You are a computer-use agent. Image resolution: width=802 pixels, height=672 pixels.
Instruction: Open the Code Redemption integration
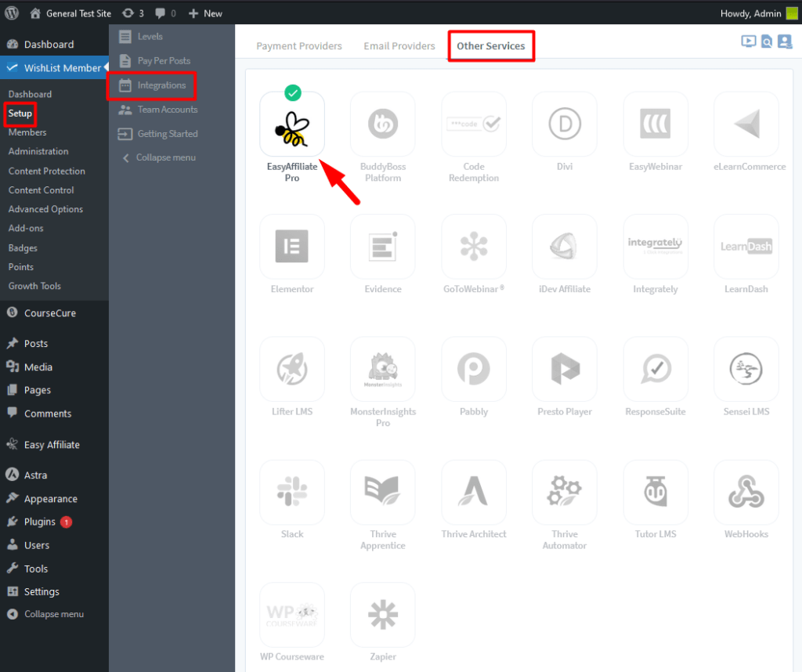[x=474, y=124]
